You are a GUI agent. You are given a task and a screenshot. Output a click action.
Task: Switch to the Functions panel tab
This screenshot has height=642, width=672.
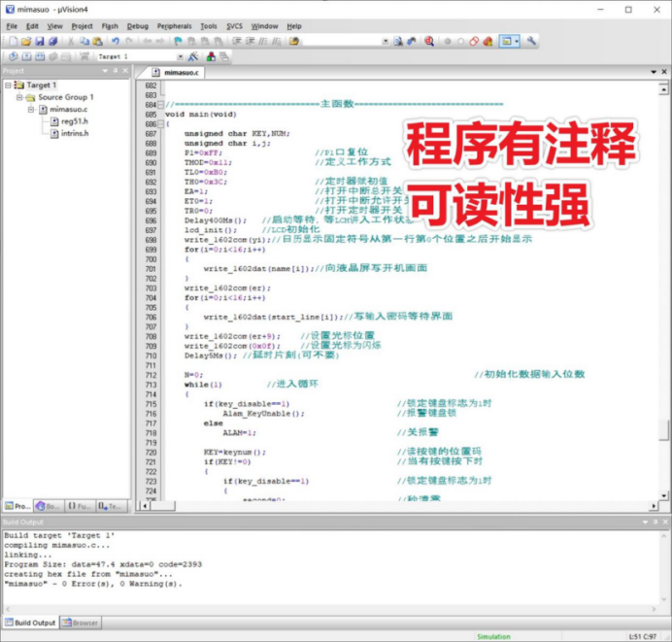point(81,506)
